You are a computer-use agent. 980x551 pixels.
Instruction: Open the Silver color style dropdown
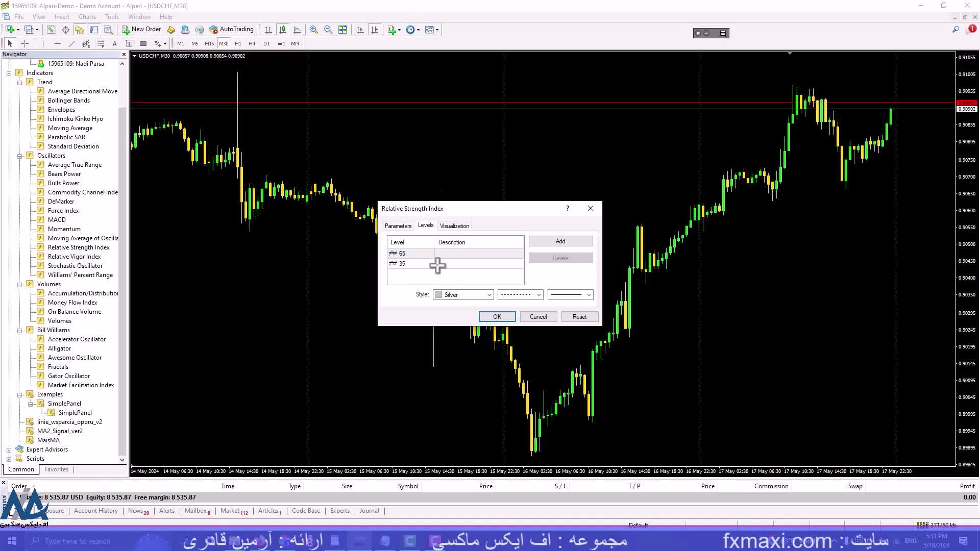click(x=463, y=294)
